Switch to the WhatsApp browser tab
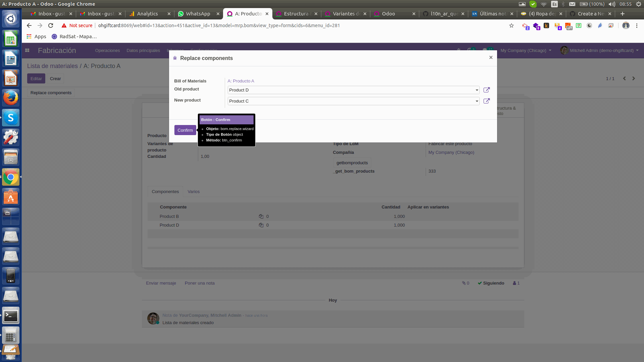The image size is (644, 362). (198, 14)
